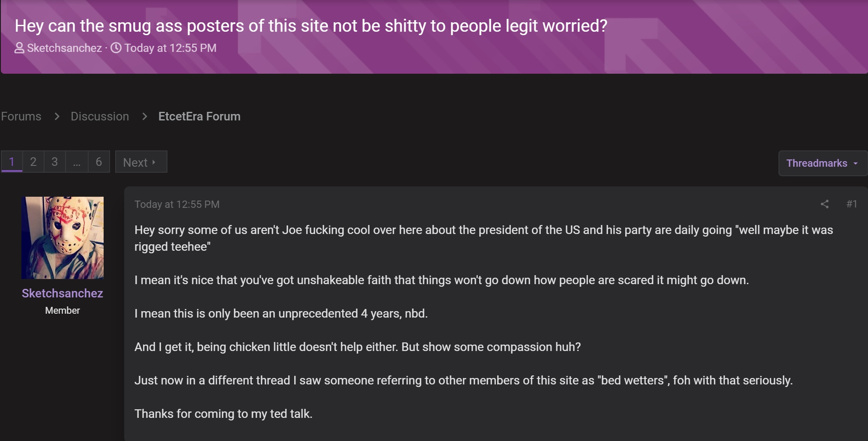Click the Sketchsanchez username under avatar
Screen dimensions: 868x441
[x=63, y=293]
